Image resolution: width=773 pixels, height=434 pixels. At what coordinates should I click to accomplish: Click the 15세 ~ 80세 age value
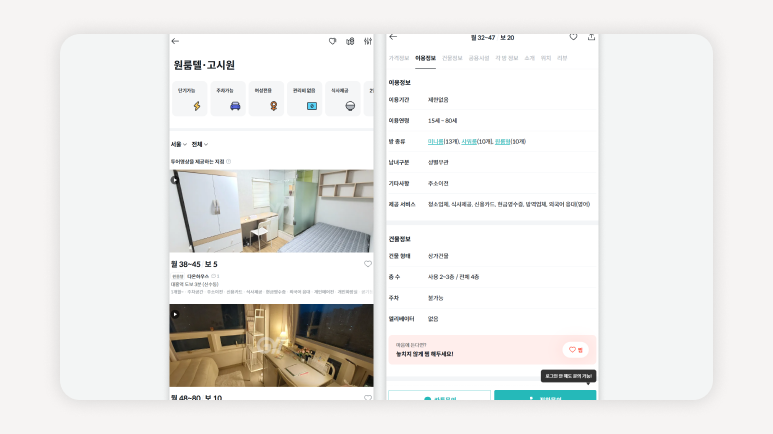[x=442, y=121]
